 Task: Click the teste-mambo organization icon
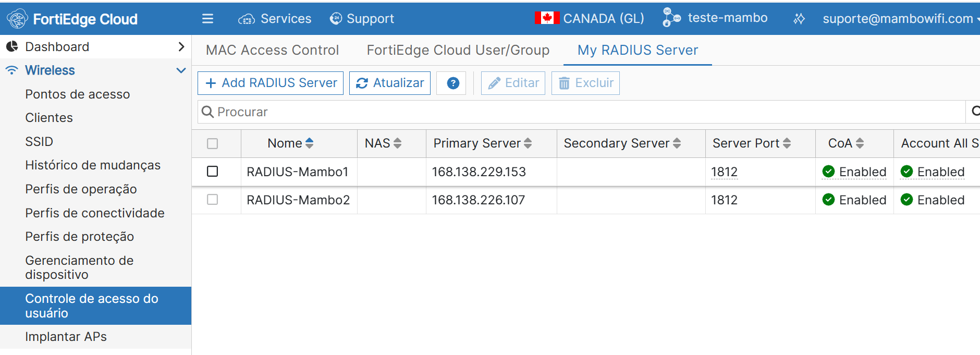point(671,18)
